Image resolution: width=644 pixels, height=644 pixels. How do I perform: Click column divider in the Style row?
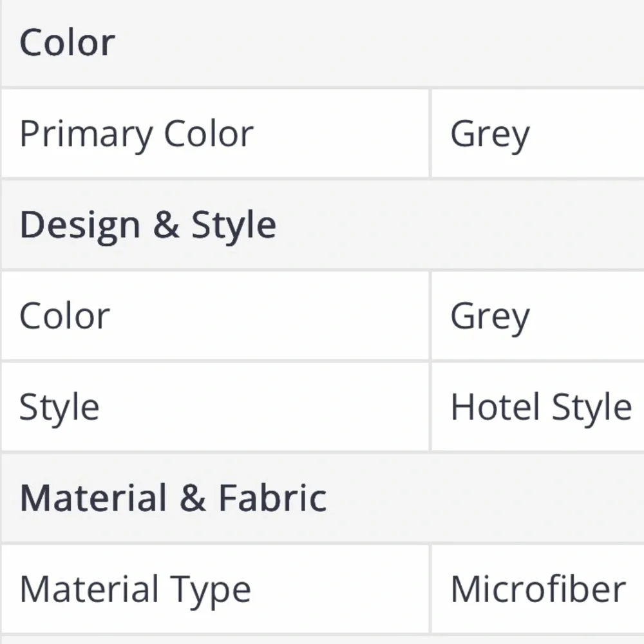tap(430, 406)
